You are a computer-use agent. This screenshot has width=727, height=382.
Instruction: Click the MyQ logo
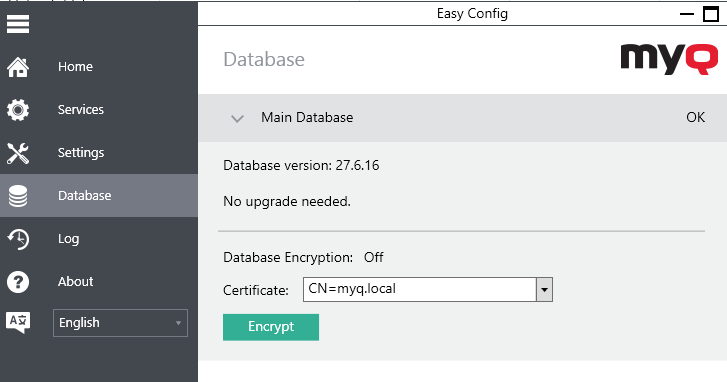(x=669, y=59)
